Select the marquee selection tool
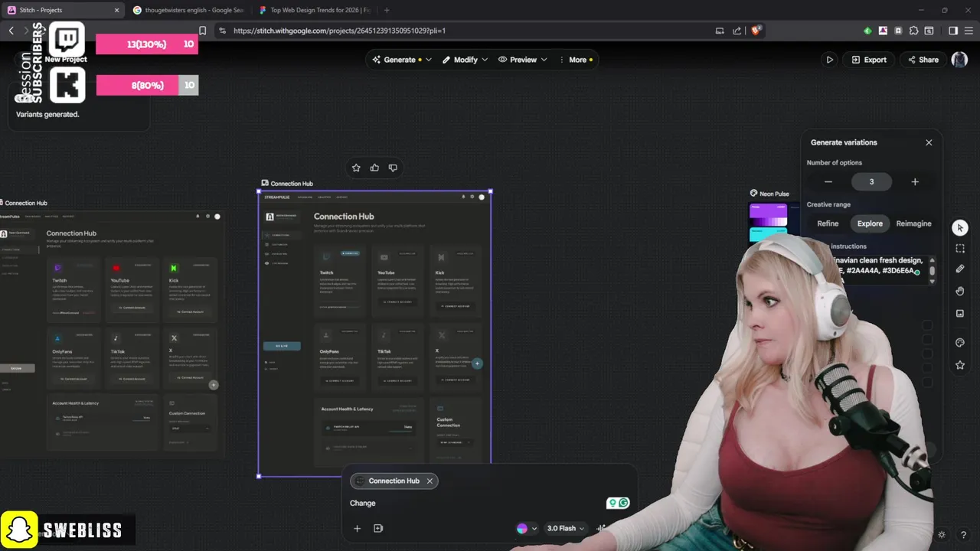The image size is (980, 551). click(960, 249)
